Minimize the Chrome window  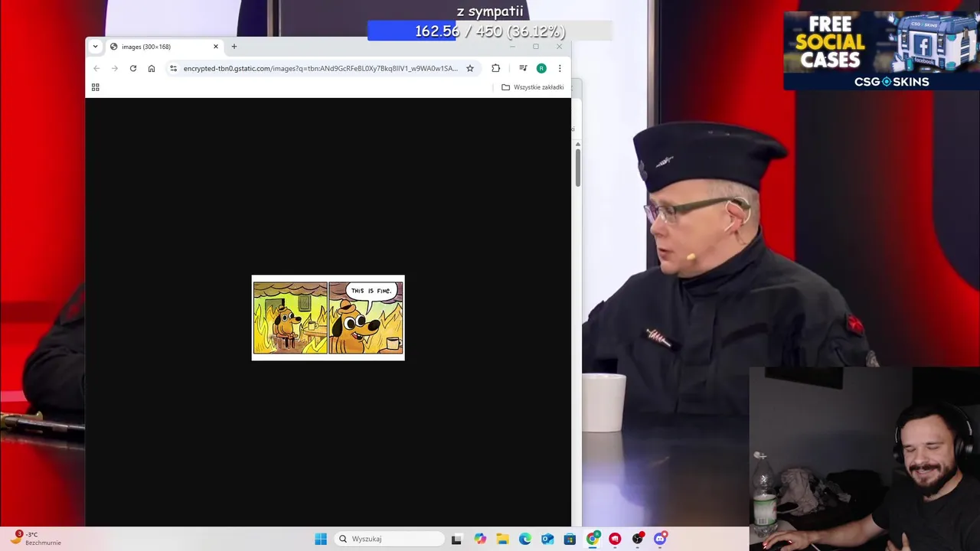click(512, 47)
